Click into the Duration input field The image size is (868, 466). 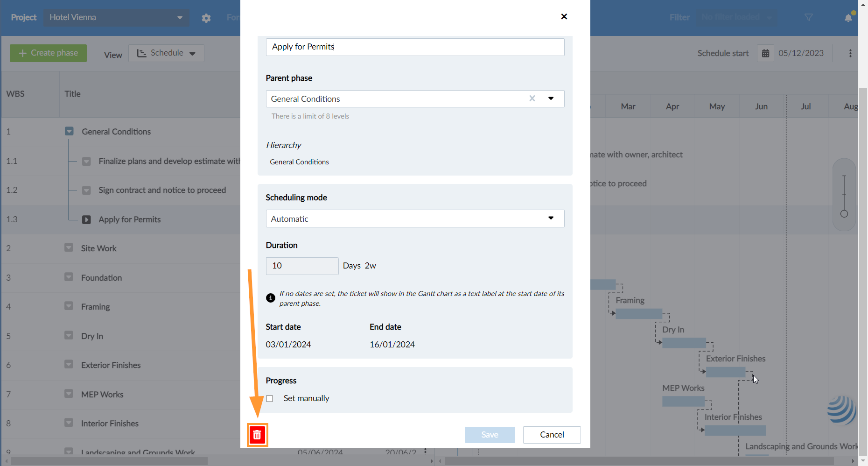click(x=302, y=266)
